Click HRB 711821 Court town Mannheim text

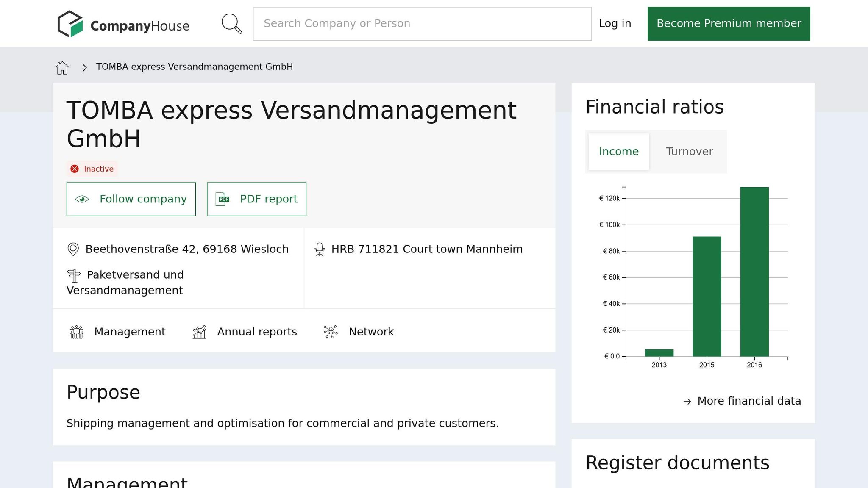(x=427, y=249)
